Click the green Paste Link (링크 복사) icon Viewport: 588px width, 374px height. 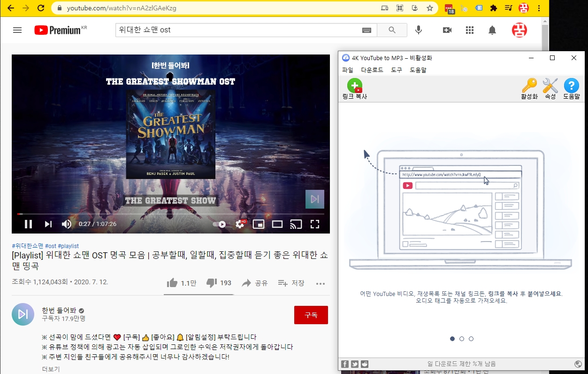pos(355,86)
